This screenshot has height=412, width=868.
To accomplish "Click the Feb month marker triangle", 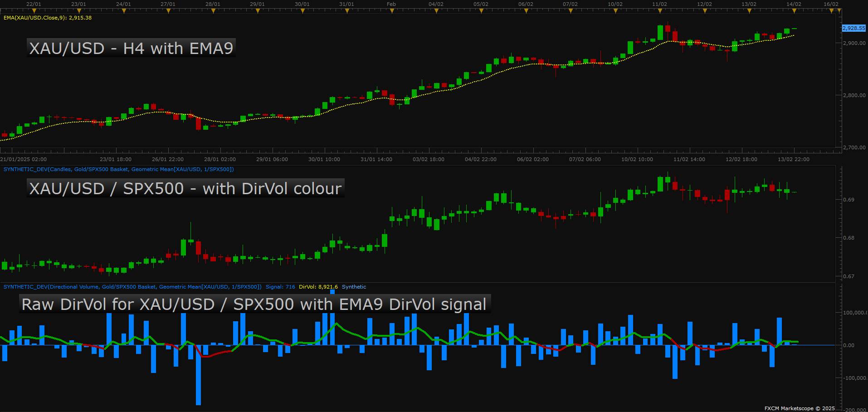I will (x=391, y=11).
